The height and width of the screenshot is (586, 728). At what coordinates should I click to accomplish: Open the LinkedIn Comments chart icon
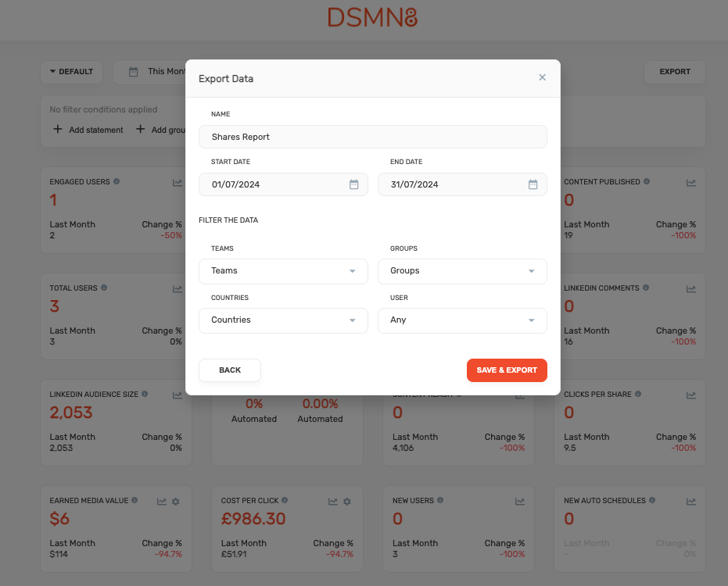click(691, 289)
